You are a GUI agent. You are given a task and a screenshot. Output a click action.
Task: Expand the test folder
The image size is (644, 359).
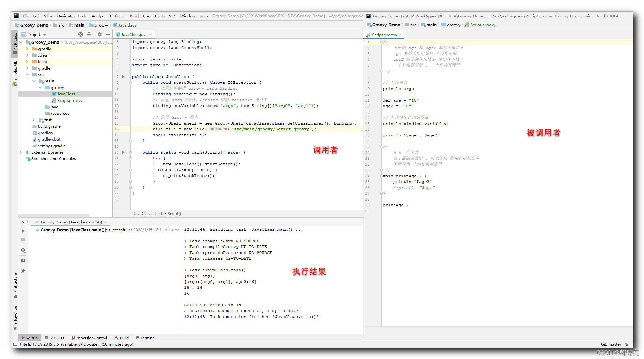[x=34, y=120]
